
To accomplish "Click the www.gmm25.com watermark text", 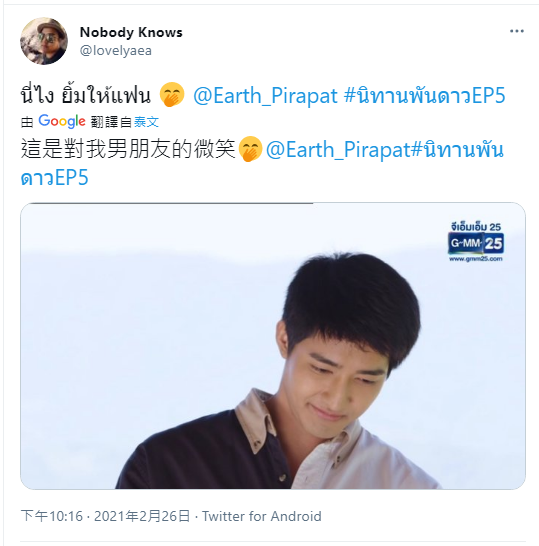I will tap(476, 259).
